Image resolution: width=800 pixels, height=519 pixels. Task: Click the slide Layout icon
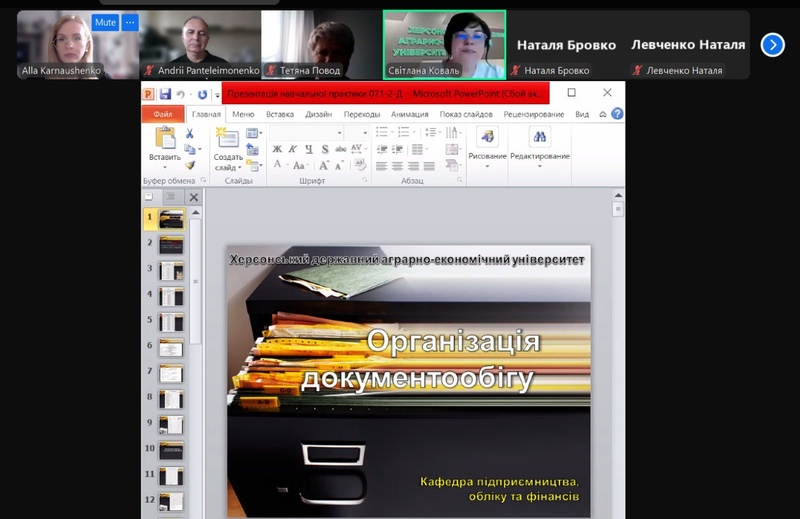pos(252,133)
